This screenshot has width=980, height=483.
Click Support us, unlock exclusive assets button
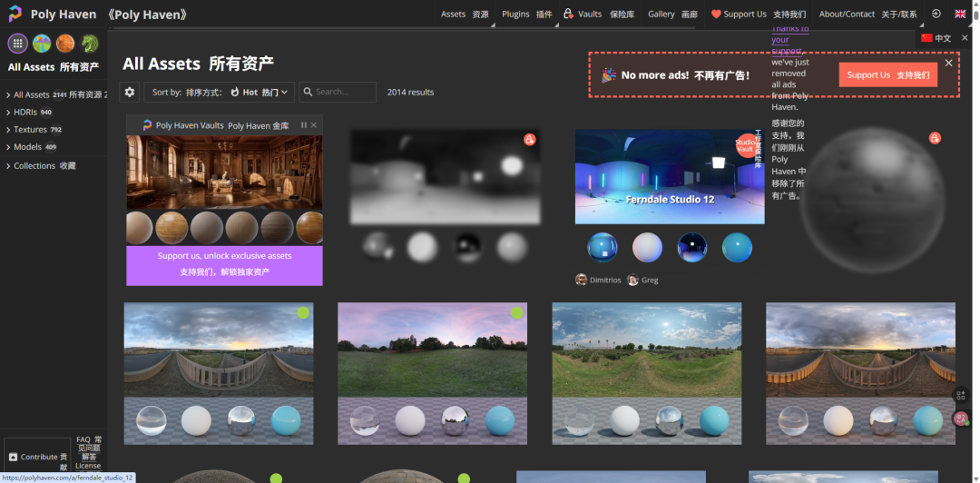(224, 265)
